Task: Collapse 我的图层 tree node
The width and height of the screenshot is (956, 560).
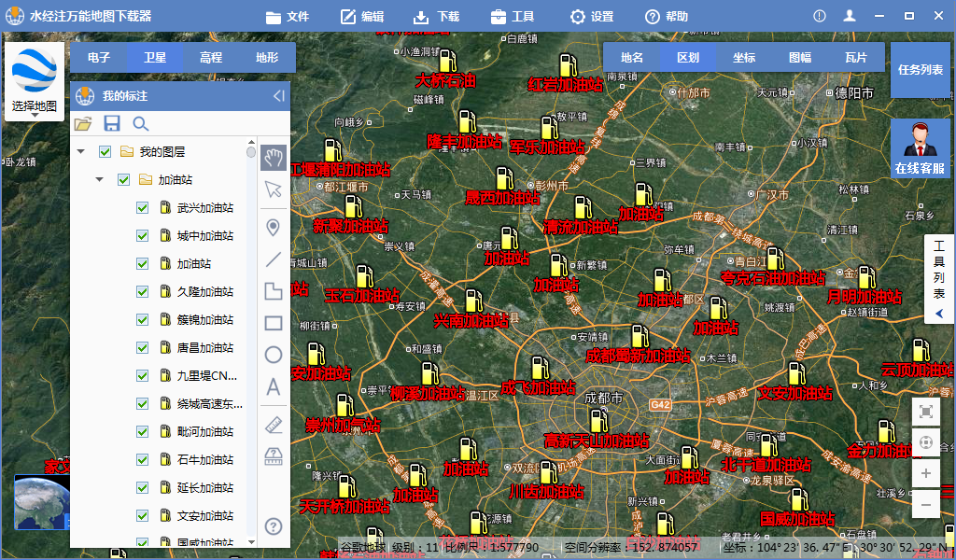Action: [x=80, y=152]
